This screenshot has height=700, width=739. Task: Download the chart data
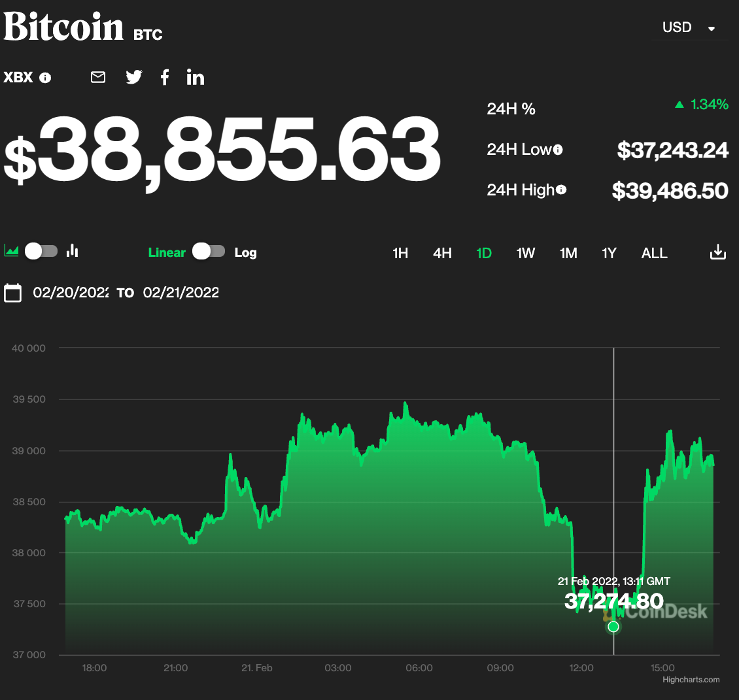(x=717, y=253)
